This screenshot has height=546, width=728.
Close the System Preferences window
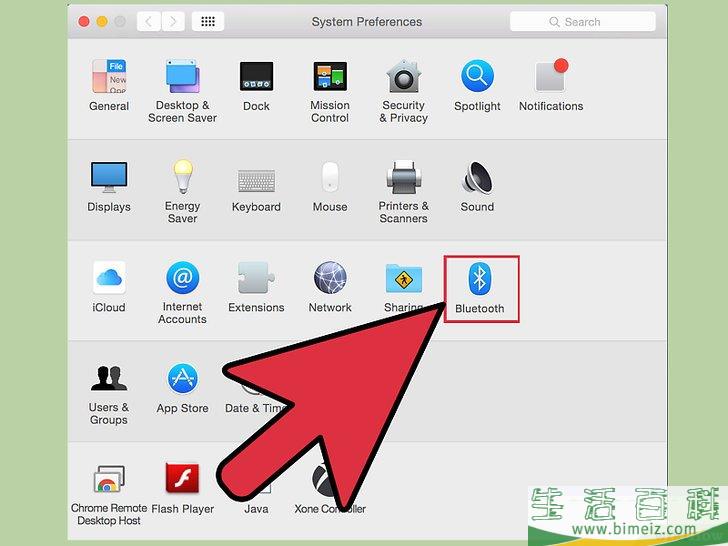point(84,21)
